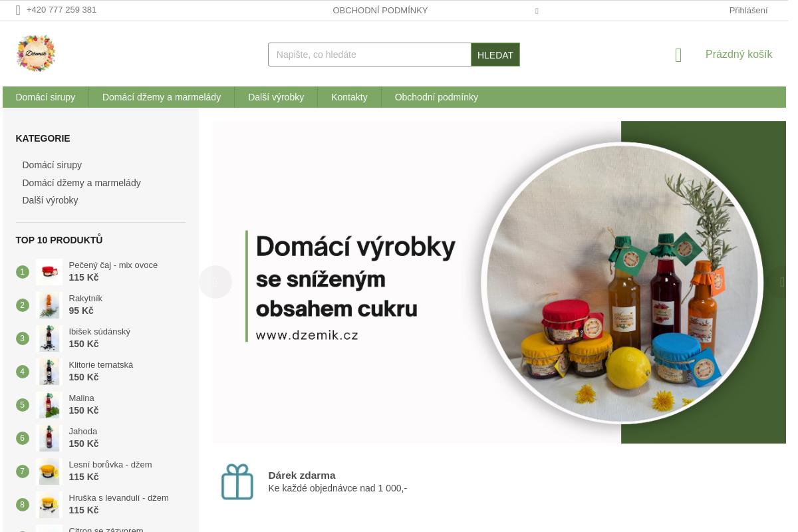Viewport: 798px width, 532px height.
Task: Open the Lesní borůvka - džem product link
Action: (x=110, y=464)
